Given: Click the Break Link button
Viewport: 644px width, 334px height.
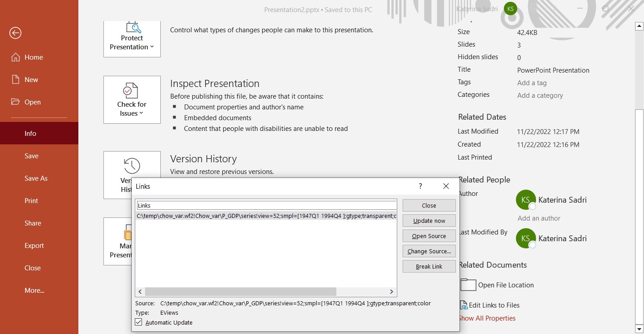Looking at the screenshot, I should click(x=429, y=266).
